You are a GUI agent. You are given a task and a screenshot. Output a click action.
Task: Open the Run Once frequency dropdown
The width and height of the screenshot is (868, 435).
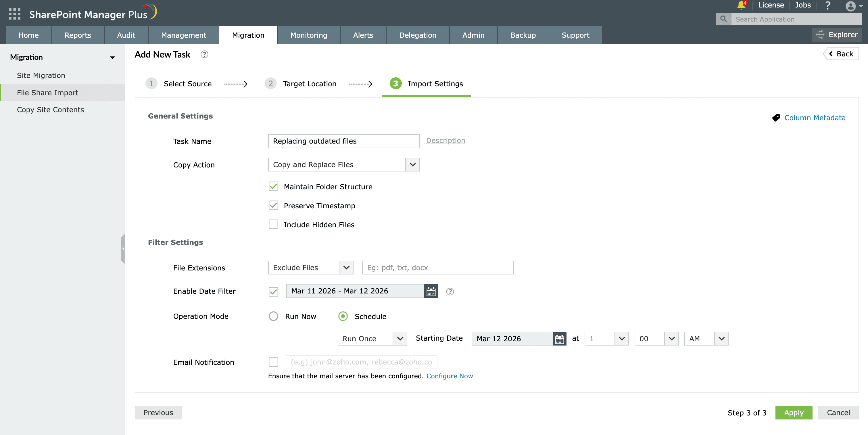400,339
